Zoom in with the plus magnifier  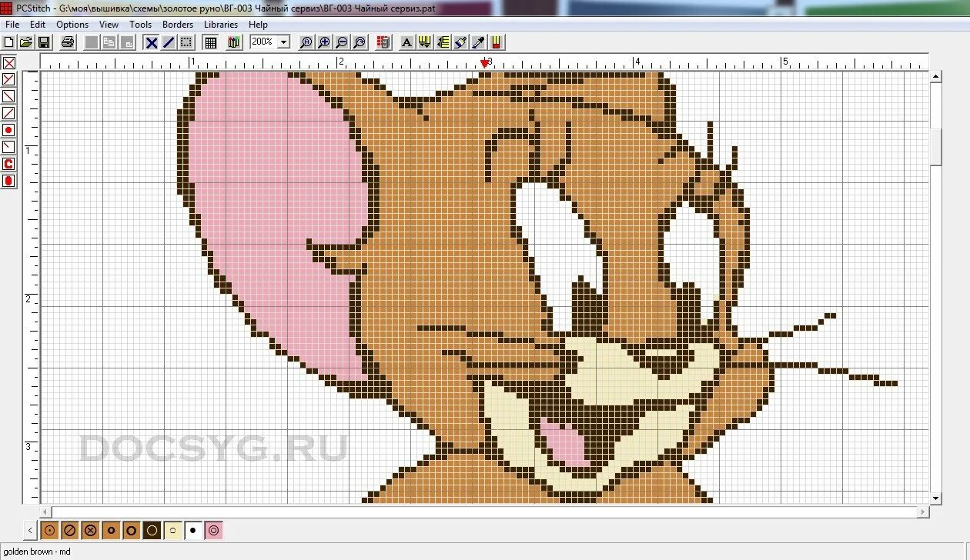coord(323,42)
